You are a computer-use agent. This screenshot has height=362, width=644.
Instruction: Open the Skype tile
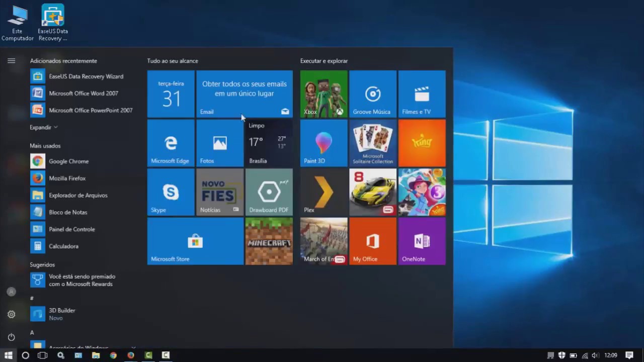(x=171, y=192)
